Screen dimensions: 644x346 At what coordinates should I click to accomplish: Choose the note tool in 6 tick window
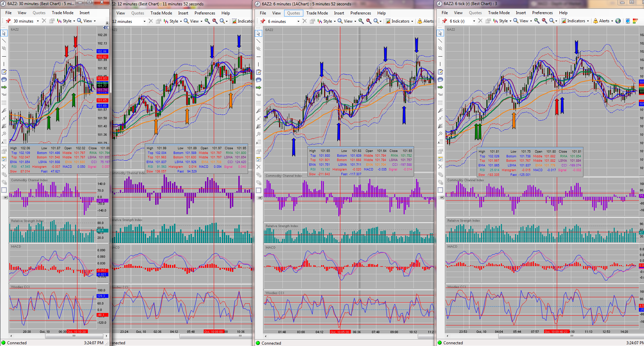(x=440, y=72)
